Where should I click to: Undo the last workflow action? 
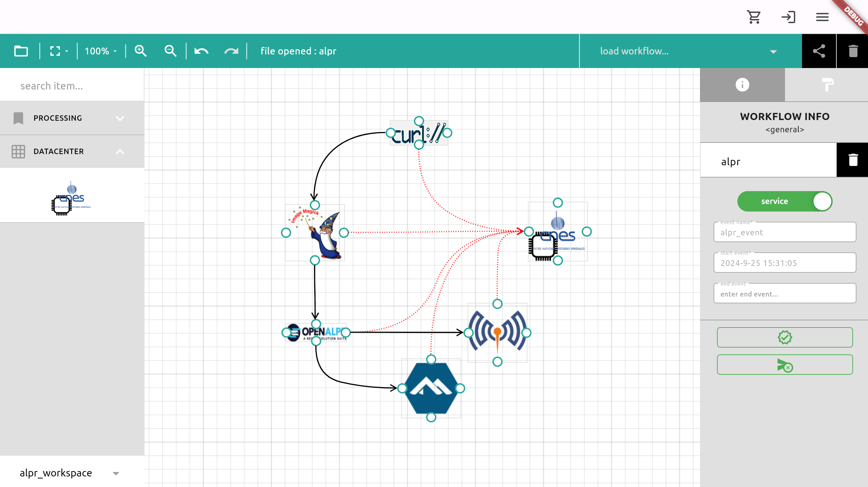(201, 51)
